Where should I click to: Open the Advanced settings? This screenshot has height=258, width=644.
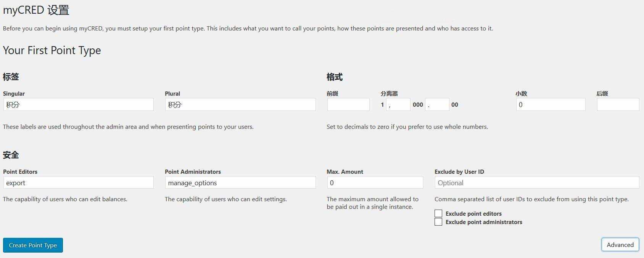tap(620, 245)
